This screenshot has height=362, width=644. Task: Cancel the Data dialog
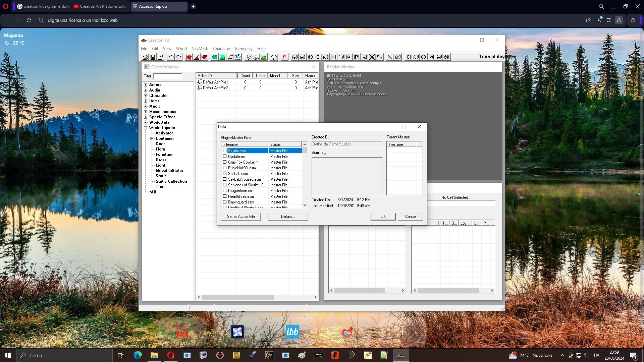[411, 217]
